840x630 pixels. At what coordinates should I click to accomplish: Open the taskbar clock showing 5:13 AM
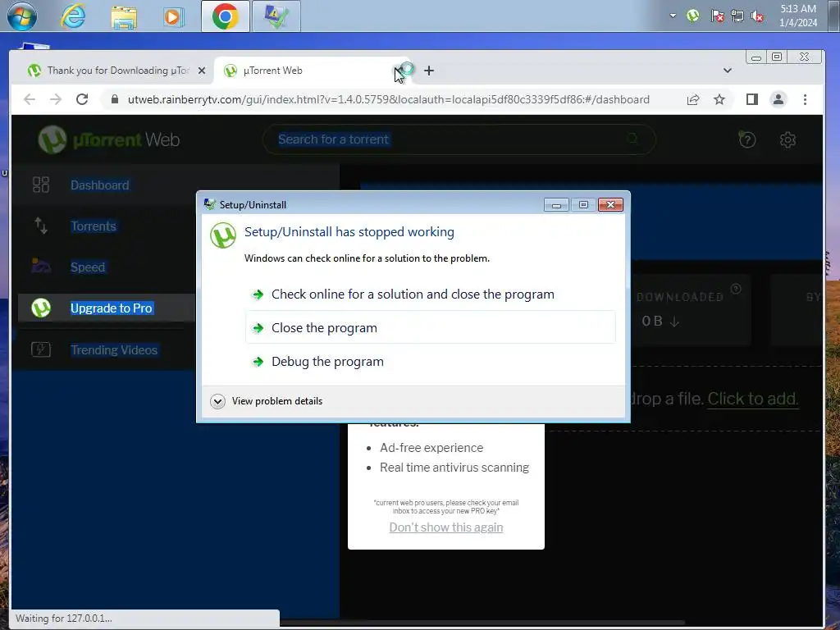(x=797, y=16)
